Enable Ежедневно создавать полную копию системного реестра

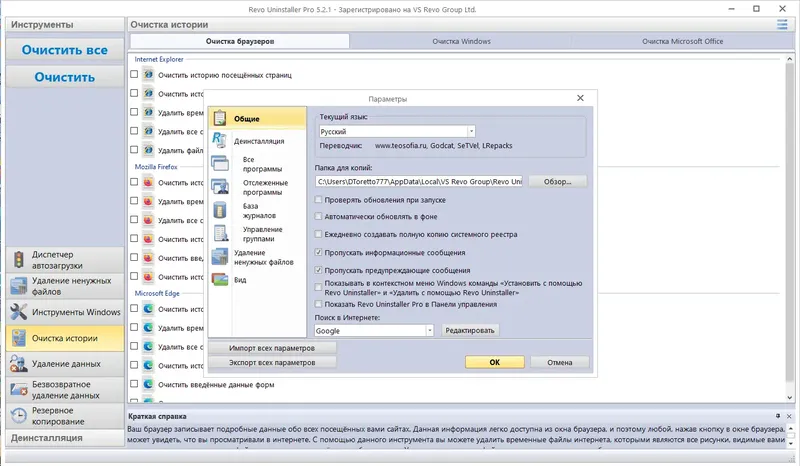pos(318,234)
